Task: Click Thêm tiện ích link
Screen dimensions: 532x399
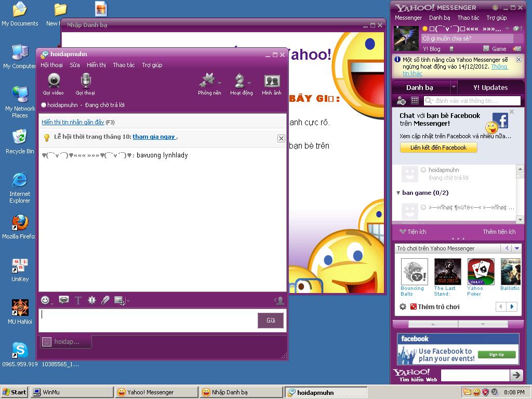Action: pos(499,232)
